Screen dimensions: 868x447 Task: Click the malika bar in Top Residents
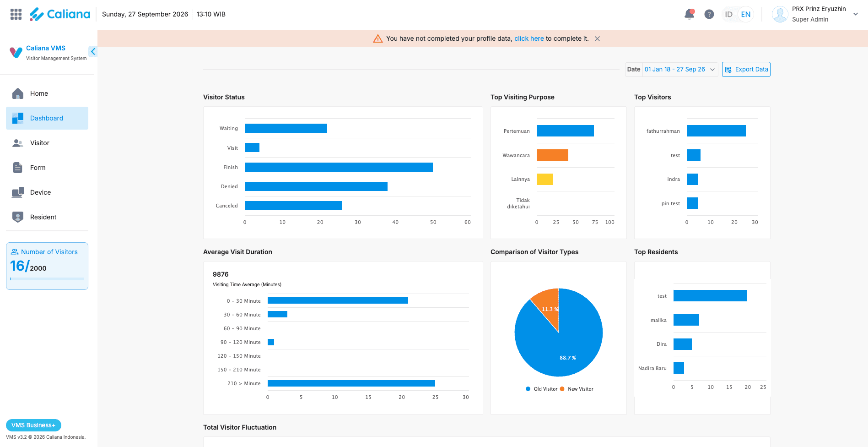[686, 320]
